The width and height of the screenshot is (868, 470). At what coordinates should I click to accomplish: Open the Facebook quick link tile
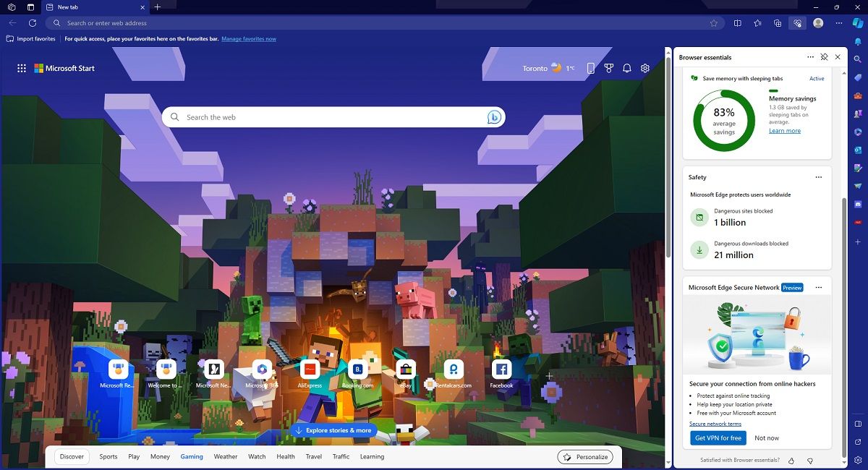501,369
